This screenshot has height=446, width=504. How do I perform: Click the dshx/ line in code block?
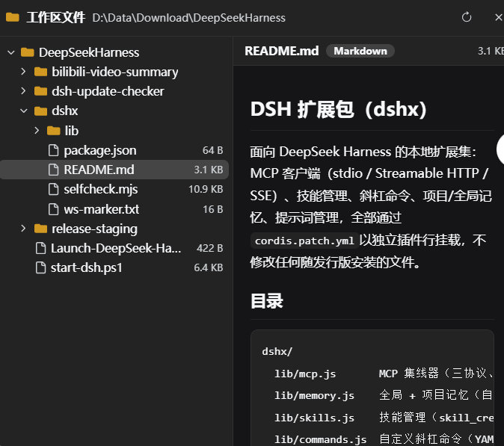coord(277,352)
